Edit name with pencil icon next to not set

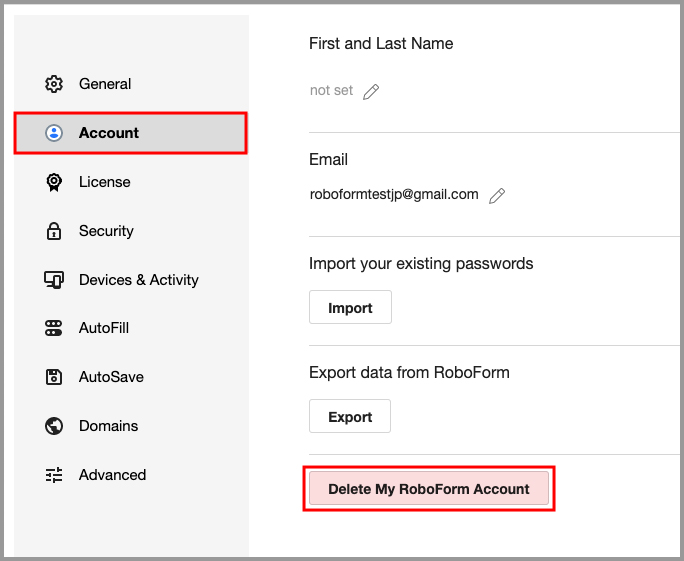(371, 92)
